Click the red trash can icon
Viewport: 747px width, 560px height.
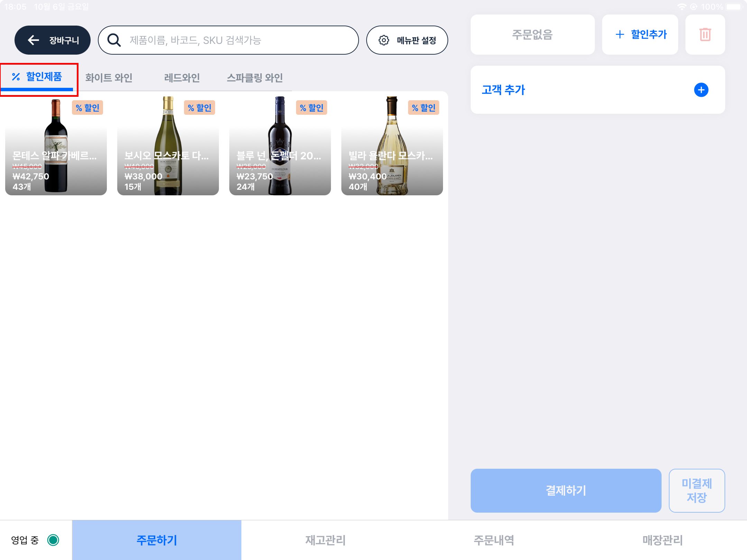pyautogui.click(x=705, y=35)
